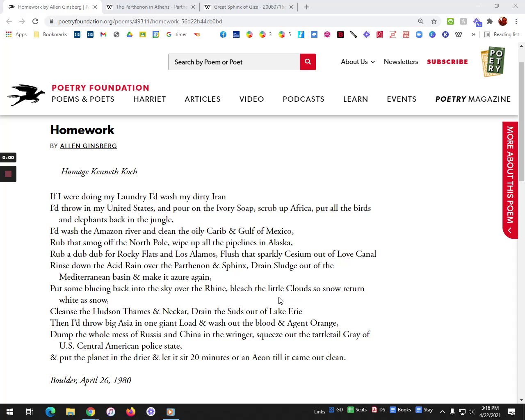Focus the Search by Poem or Poet field
Screen dimensions: 525x420
pos(234,62)
